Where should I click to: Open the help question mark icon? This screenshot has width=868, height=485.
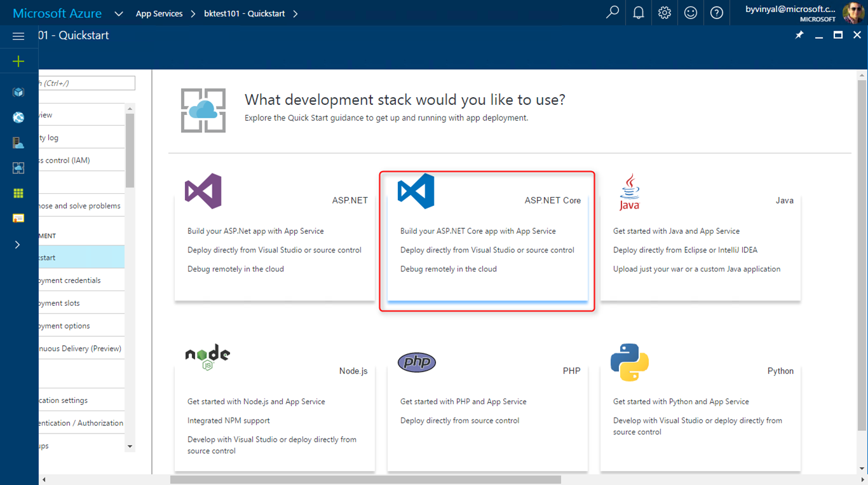(716, 13)
